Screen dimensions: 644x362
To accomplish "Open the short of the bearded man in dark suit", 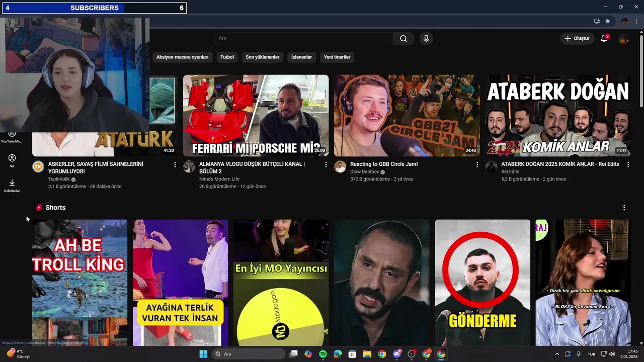I will pyautogui.click(x=382, y=283).
